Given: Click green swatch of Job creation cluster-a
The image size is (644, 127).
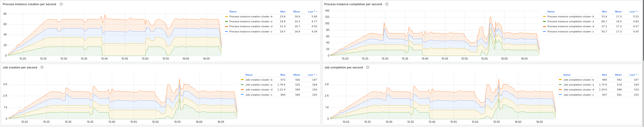Looking at the screenshot, I should pyautogui.click(x=242, y=85).
